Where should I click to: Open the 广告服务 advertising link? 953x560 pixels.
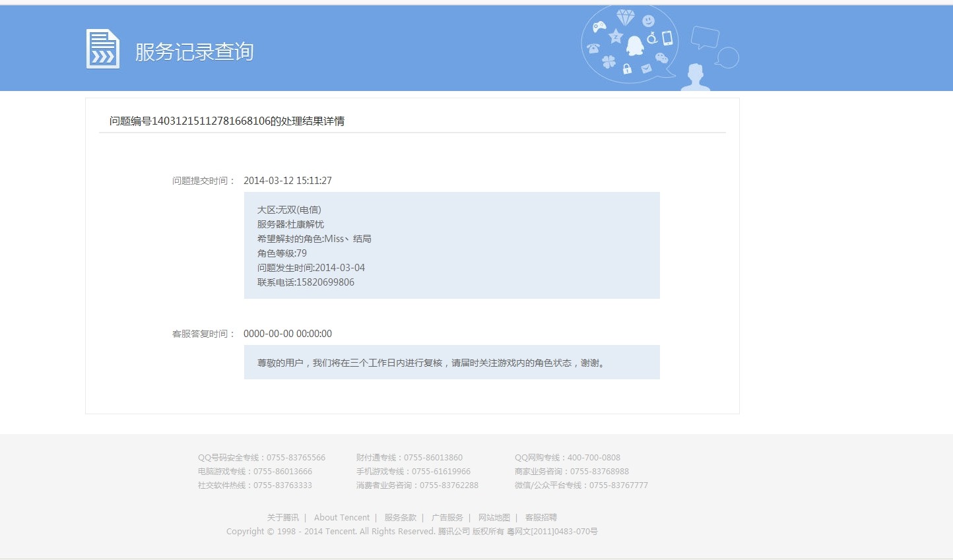click(448, 517)
